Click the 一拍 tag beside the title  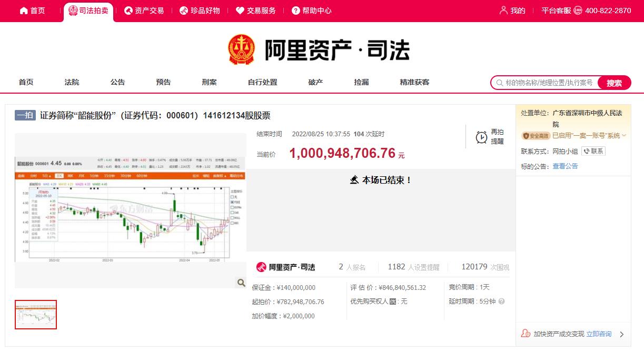point(25,116)
